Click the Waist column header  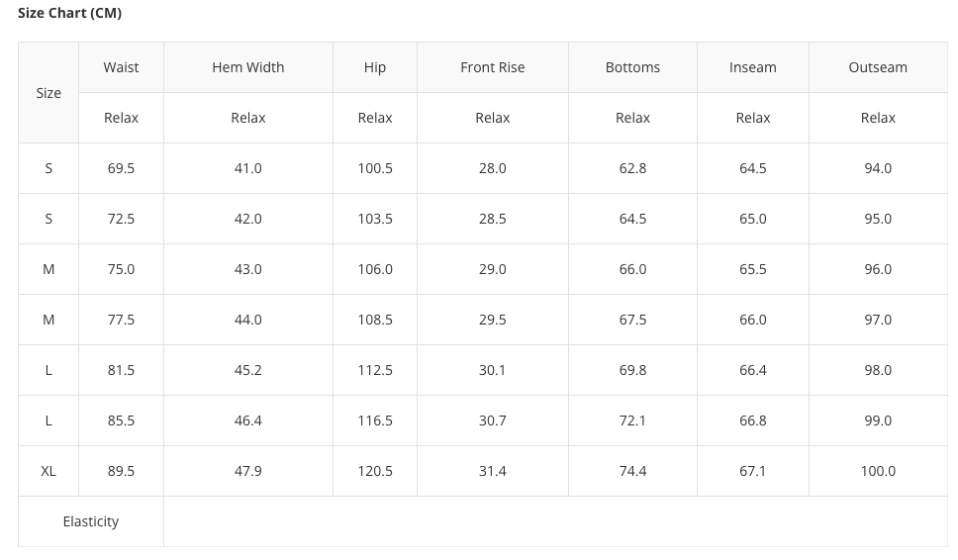(121, 67)
